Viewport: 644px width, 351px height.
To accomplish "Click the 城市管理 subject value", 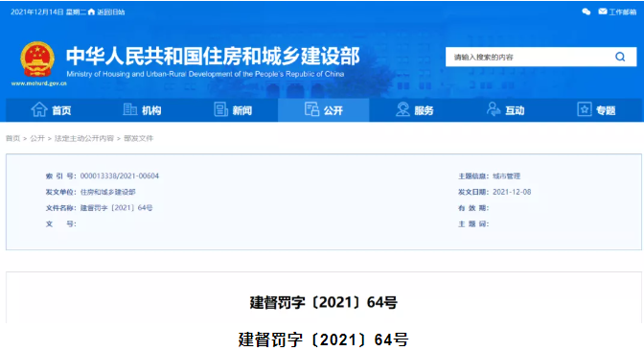I will click(x=506, y=175).
